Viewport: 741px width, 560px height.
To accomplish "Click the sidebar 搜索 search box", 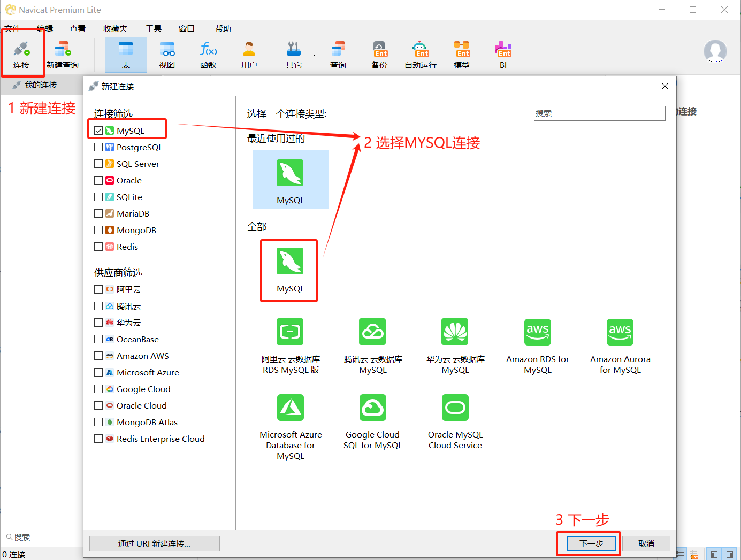I will (42, 537).
